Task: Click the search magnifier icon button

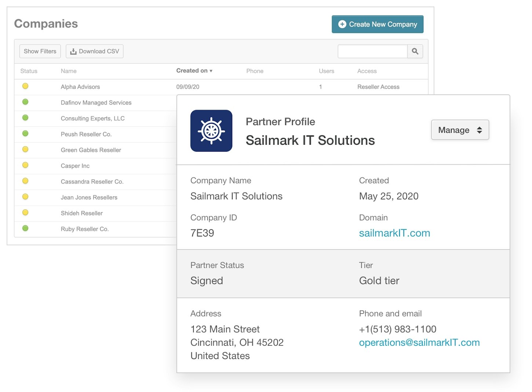Action: pyautogui.click(x=415, y=51)
